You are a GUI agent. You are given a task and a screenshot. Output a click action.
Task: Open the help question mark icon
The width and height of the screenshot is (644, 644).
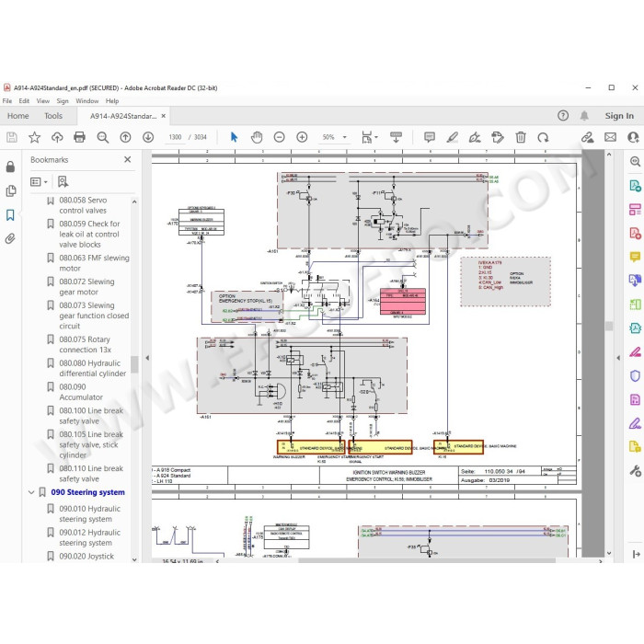[x=563, y=116]
